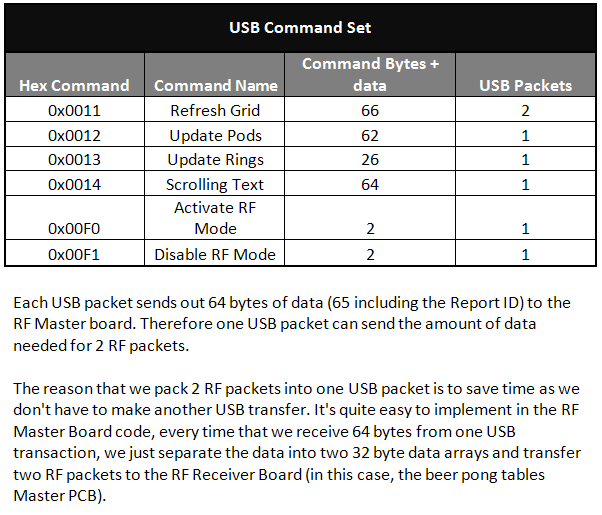This screenshot has height=515, width=602.
Task: Click the 62 bytes value cell
Action: tap(370, 135)
